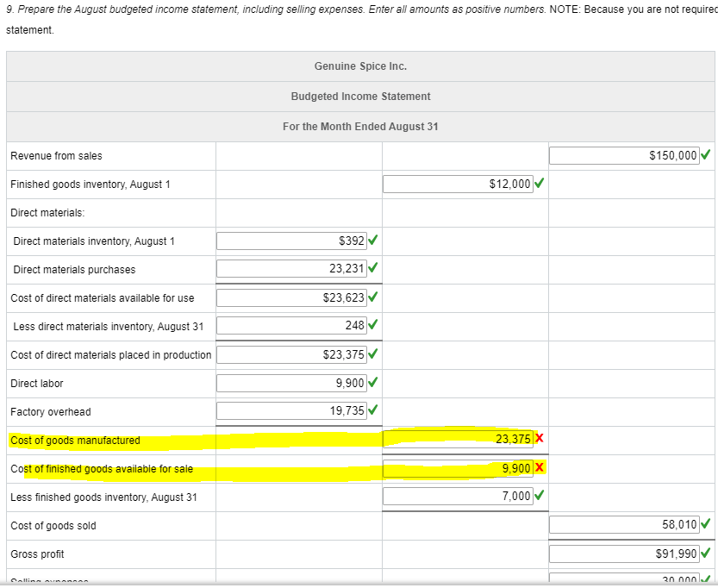Click the green check beside 7,000
The image size is (718, 588).
(x=540, y=495)
